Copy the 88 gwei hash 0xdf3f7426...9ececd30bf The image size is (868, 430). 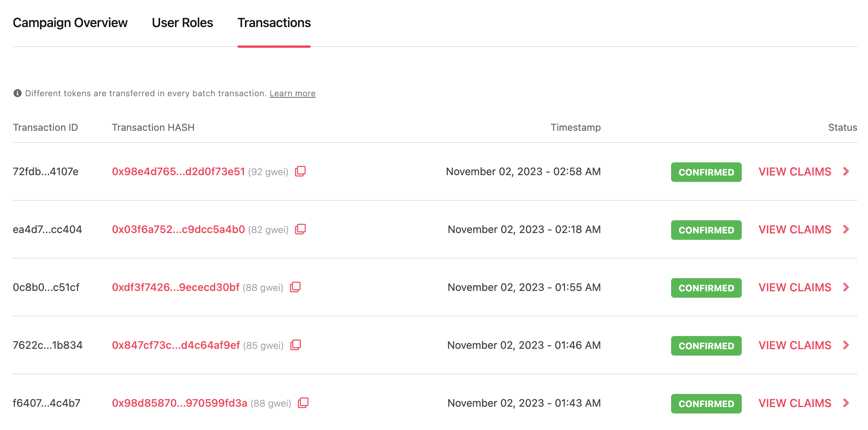pyautogui.click(x=296, y=287)
